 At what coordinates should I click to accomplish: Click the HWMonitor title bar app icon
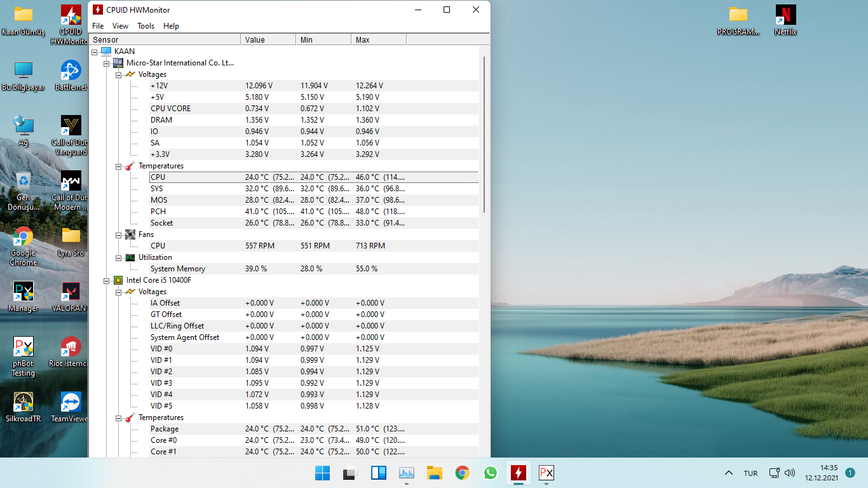click(98, 10)
